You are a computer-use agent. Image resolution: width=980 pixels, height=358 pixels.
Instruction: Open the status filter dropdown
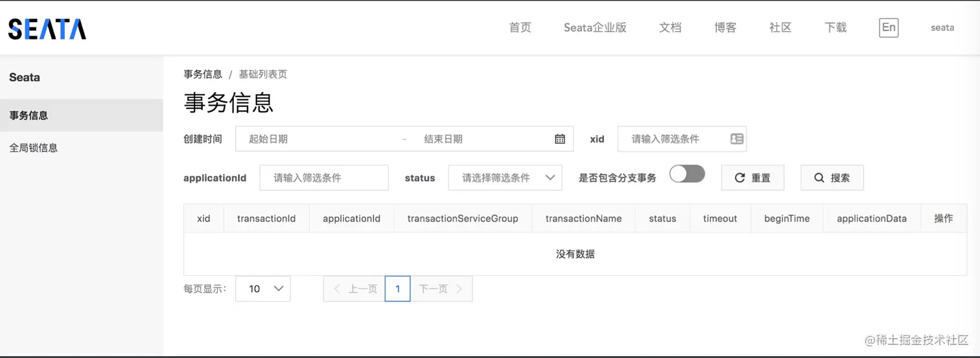click(x=506, y=178)
